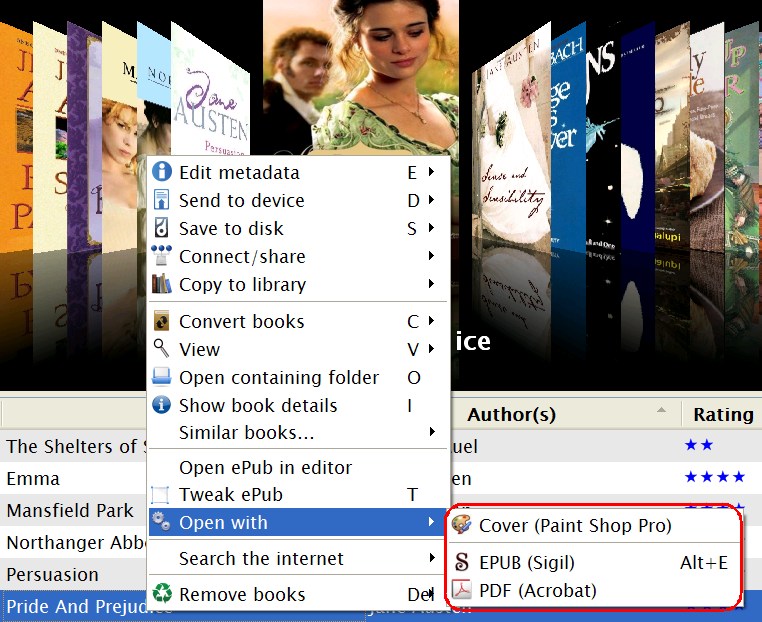762x622 pixels.
Task: Click the two-star rating for Shelters
Action: point(698,445)
